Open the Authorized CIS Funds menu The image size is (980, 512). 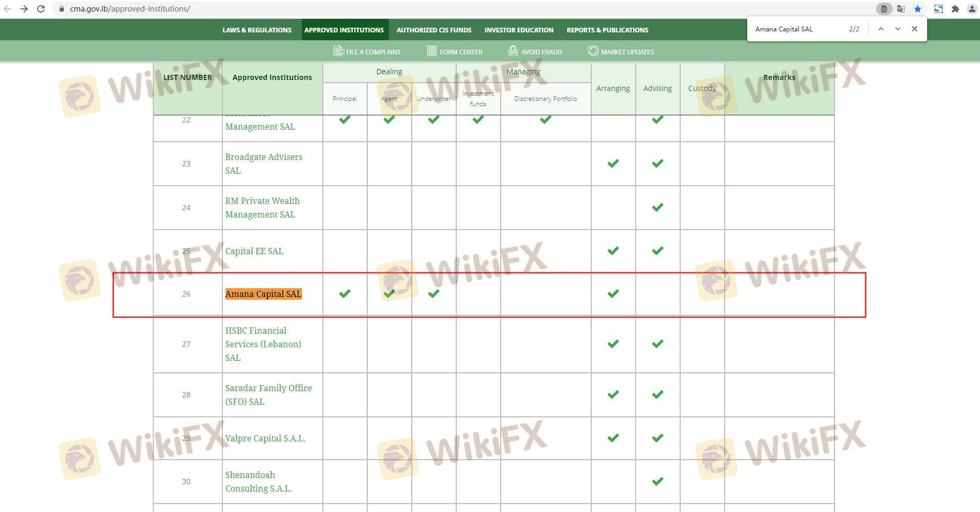point(434,30)
